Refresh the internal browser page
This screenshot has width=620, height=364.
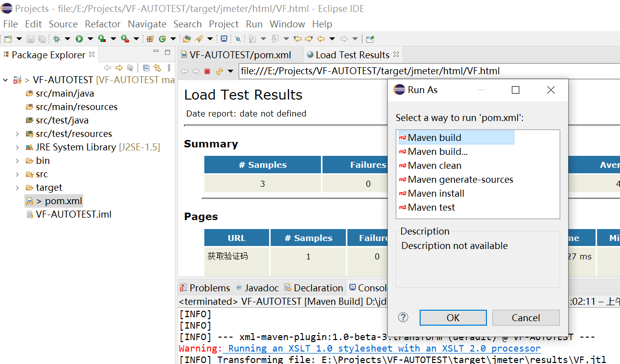click(219, 71)
